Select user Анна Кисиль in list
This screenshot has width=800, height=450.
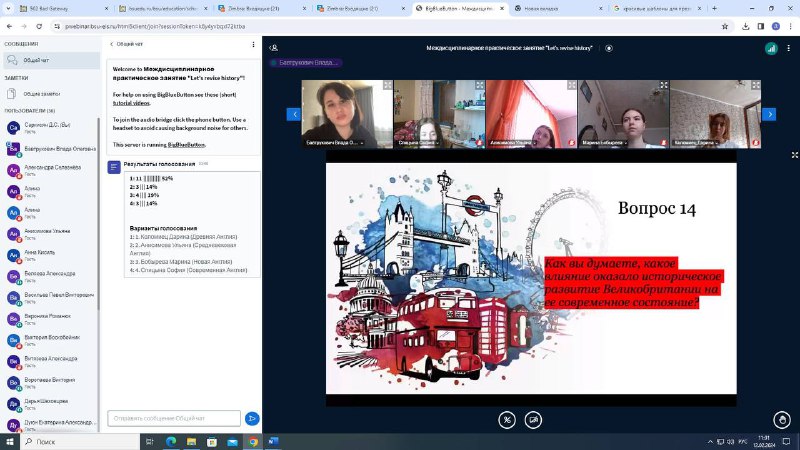point(50,255)
